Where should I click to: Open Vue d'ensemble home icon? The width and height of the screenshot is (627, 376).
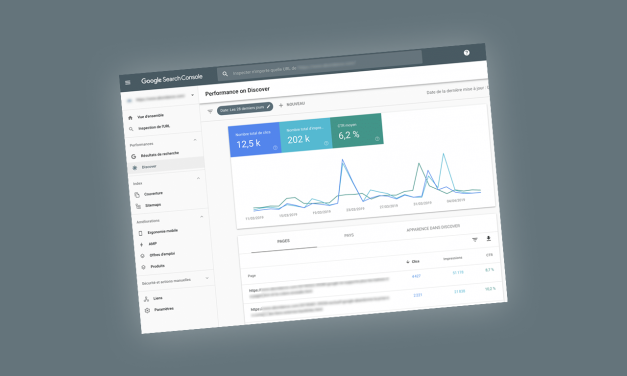[130, 118]
